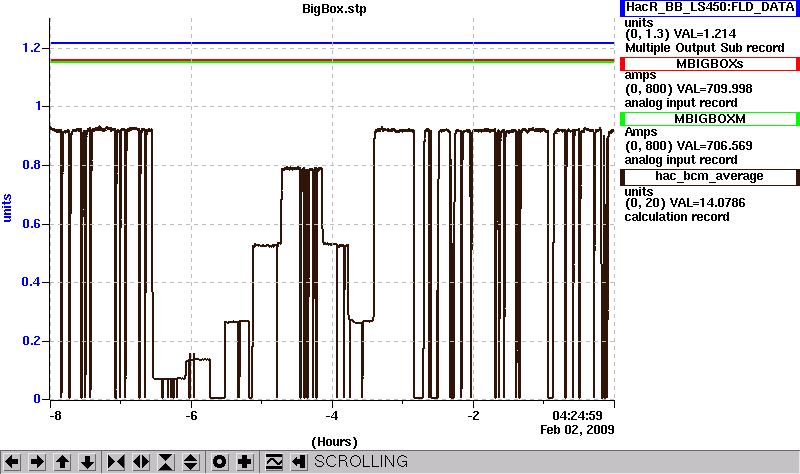Pan the plot left with the left arrow
The width and height of the screenshot is (800, 474).
point(12,462)
